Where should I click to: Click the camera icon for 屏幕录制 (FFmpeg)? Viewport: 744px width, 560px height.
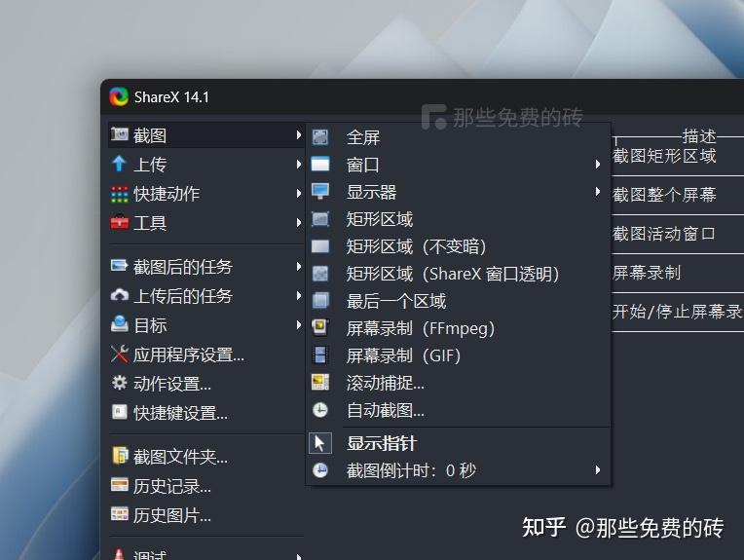tap(320, 328)
